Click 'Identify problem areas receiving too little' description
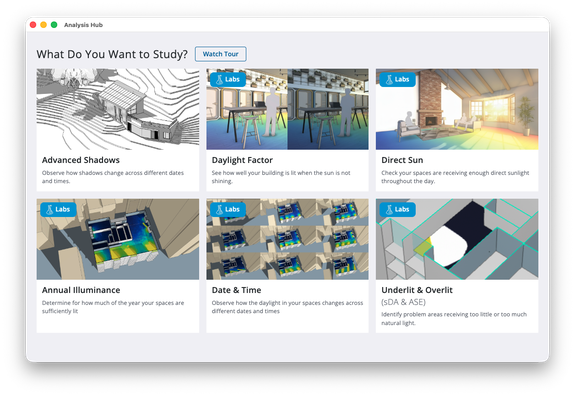 (454, 319)
